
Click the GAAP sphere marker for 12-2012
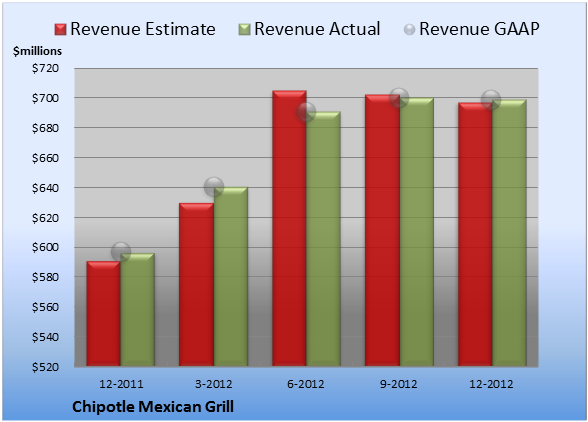(491, 100)
